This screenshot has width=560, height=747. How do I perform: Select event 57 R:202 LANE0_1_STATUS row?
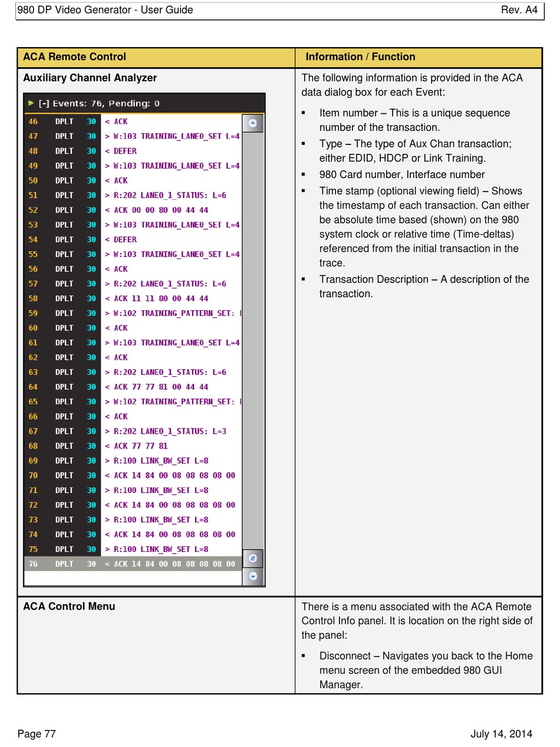pyautogui.click(x=133, y=284)
